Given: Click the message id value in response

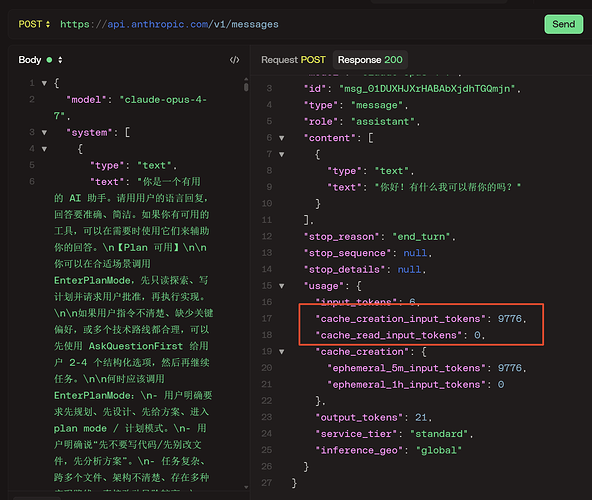Looking at the screenshot, I should (428, 89).
